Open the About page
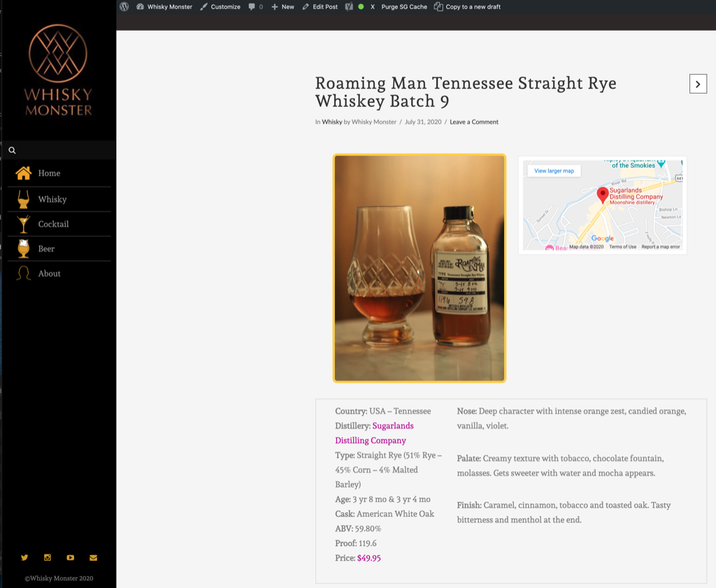The height and width of the screenshot is (588, 716). click(50, 273)
